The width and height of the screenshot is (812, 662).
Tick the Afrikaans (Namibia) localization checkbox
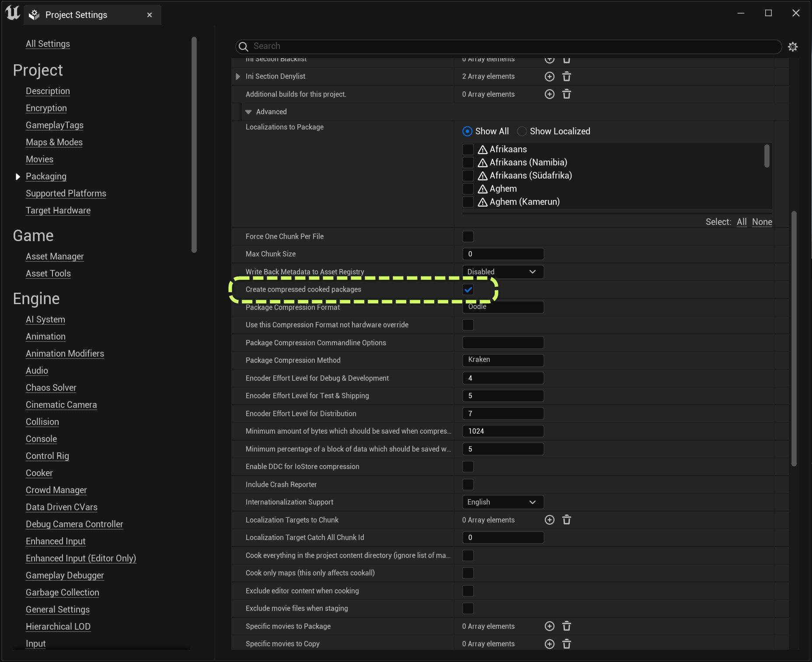468,162
